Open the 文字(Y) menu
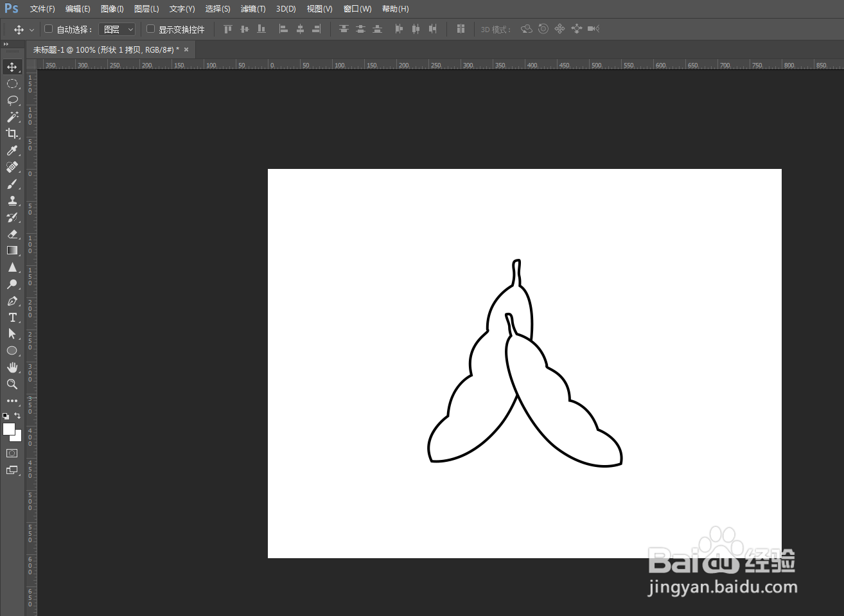 click(182, 9)
